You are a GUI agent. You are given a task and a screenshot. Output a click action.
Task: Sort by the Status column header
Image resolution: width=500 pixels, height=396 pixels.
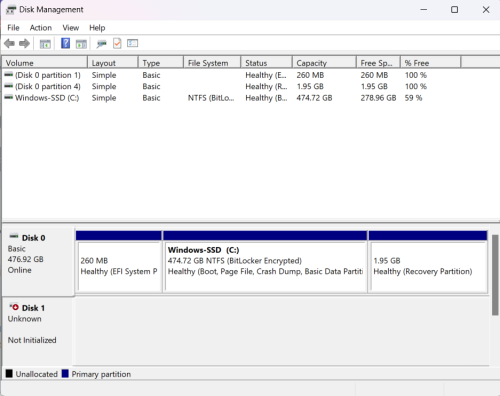point(267,63)
